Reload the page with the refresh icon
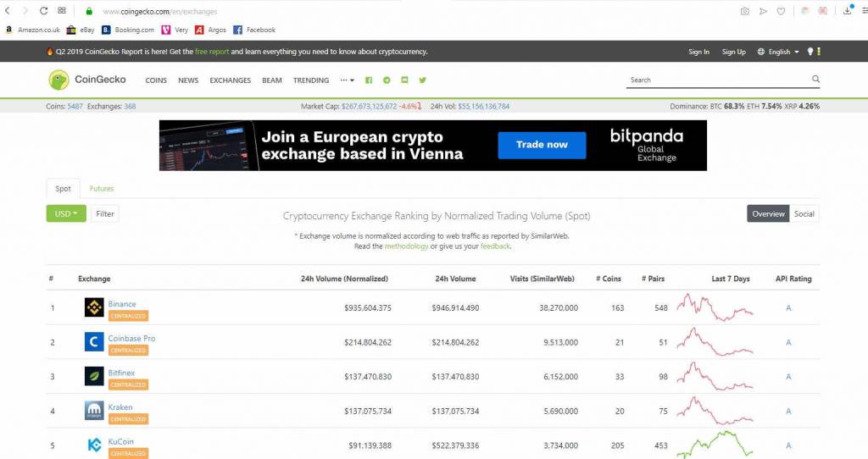Viewport: 868px width, 459px height. pos(43,10)
